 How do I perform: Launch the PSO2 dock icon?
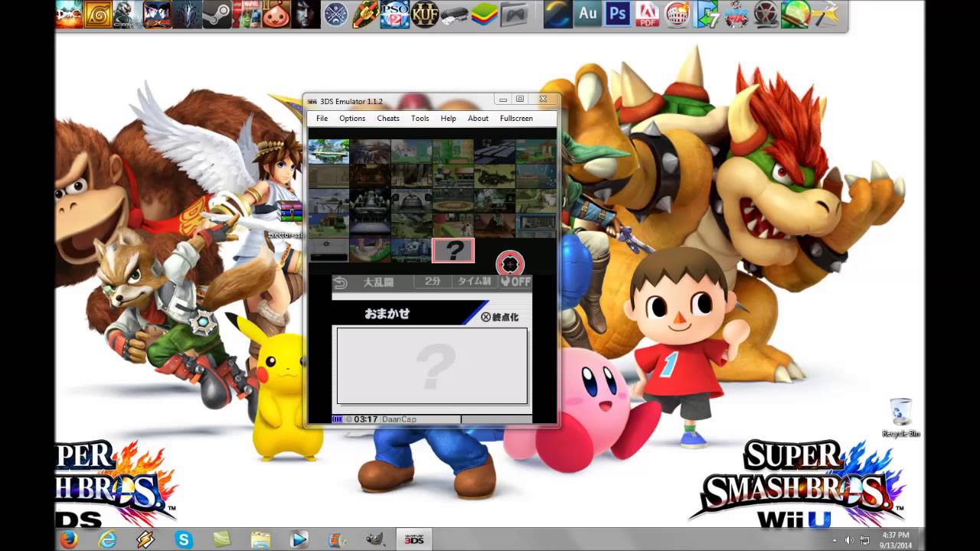click(396, 15)
